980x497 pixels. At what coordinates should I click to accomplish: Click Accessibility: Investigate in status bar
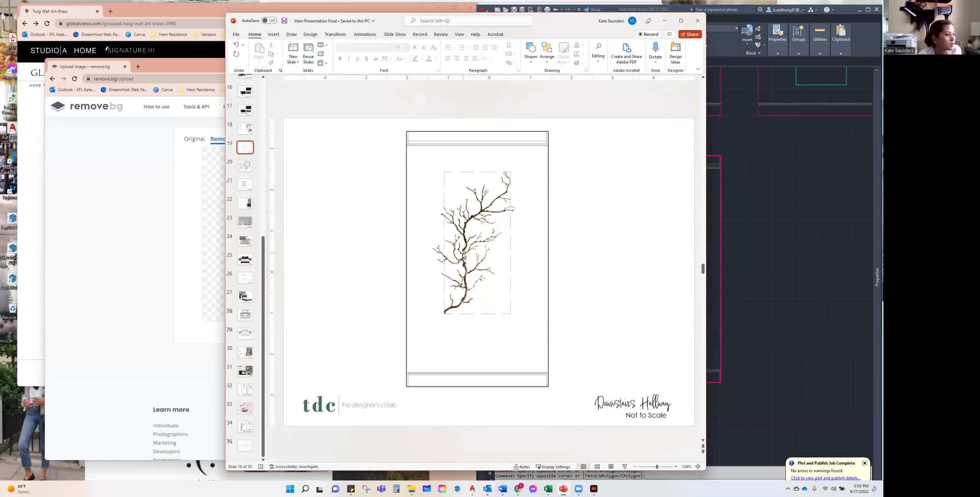pos(294,467)
